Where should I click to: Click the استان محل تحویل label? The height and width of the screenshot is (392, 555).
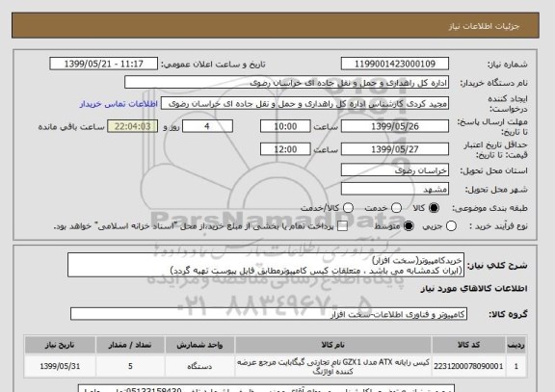[493, 170]
